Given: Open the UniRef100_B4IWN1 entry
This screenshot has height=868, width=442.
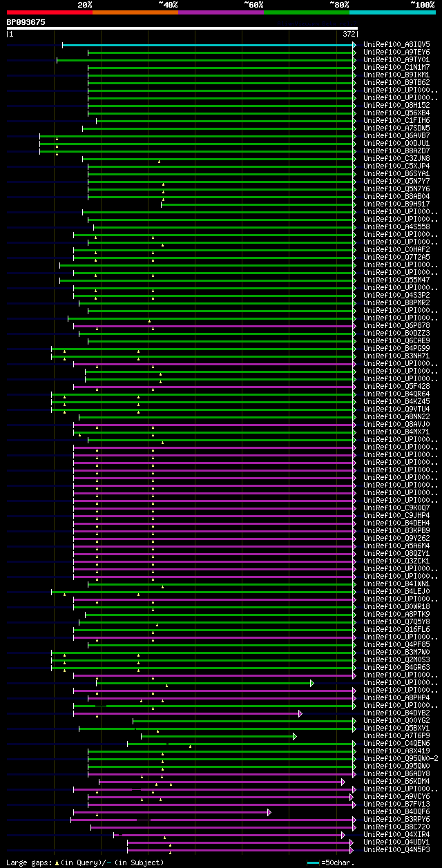Looking at the screenshot, I should pyautogui.click(x=396, y=584).
